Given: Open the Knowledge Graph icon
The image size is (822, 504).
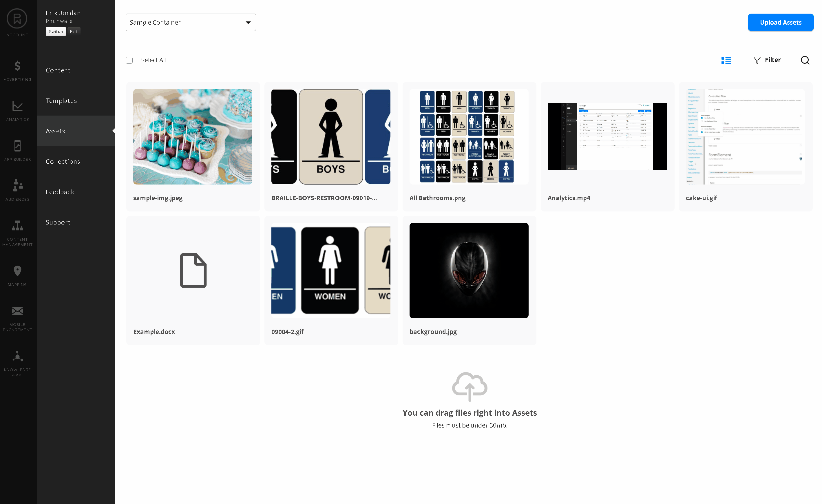Looking at the screenshot, I should tap(17, 357).
